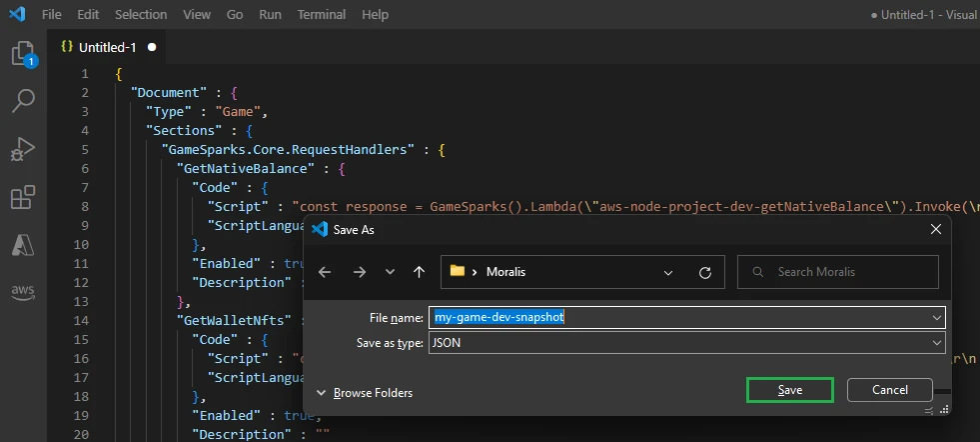Open the Selection menu
The height and width of the screenshot is (442, 980).
click(141, 15)
